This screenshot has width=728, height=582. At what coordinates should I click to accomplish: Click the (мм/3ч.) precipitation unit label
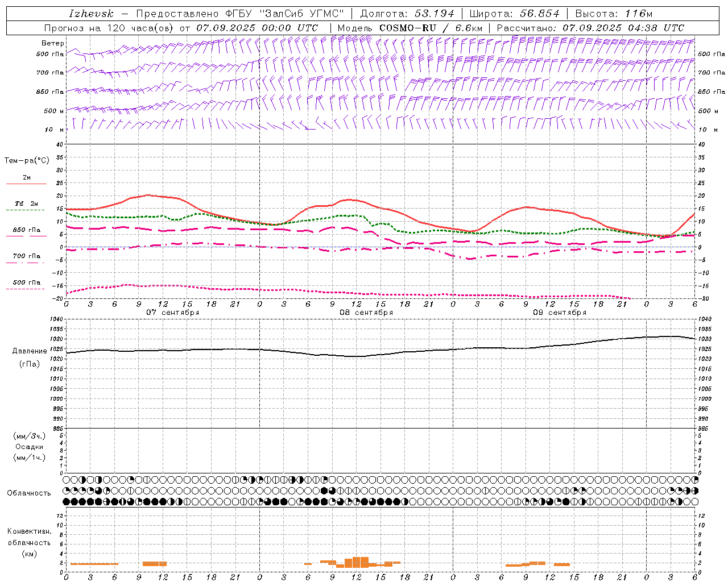pos(30,436)
